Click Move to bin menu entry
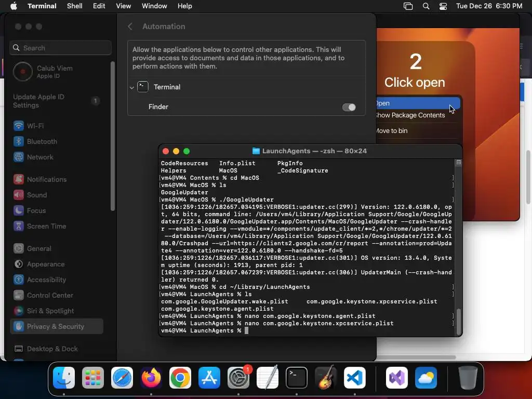Viewport: 532px width, 399px height. [x=392, y=130]
